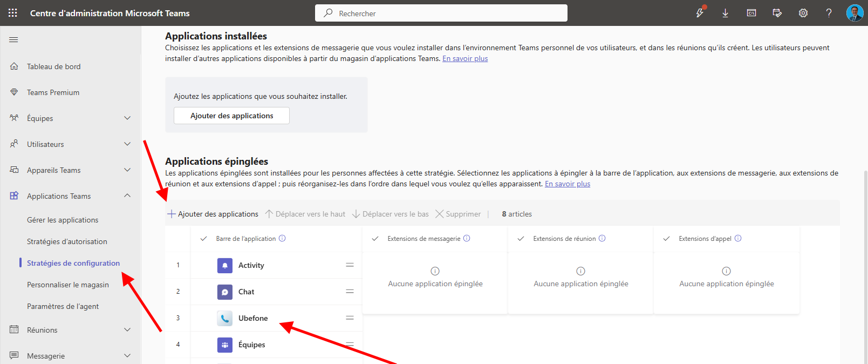Click the Teams Premium diamond icon
The width and height of the screenshot is (868, 364).
14,92
